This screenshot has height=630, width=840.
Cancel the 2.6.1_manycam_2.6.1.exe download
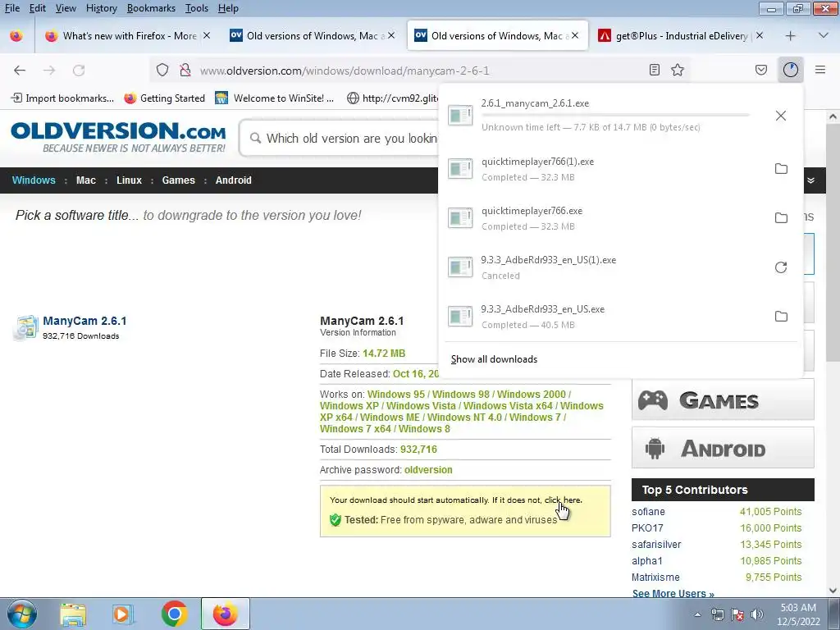[781, 116]
